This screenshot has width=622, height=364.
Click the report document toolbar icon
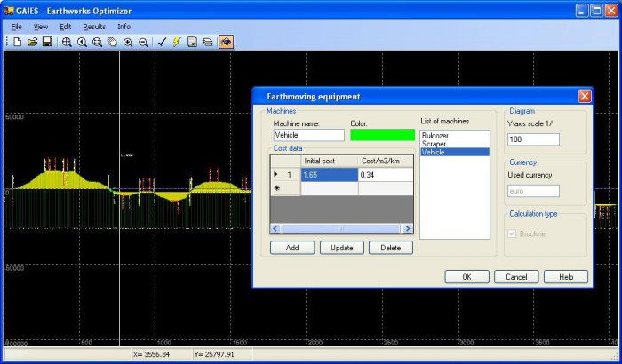192,42
